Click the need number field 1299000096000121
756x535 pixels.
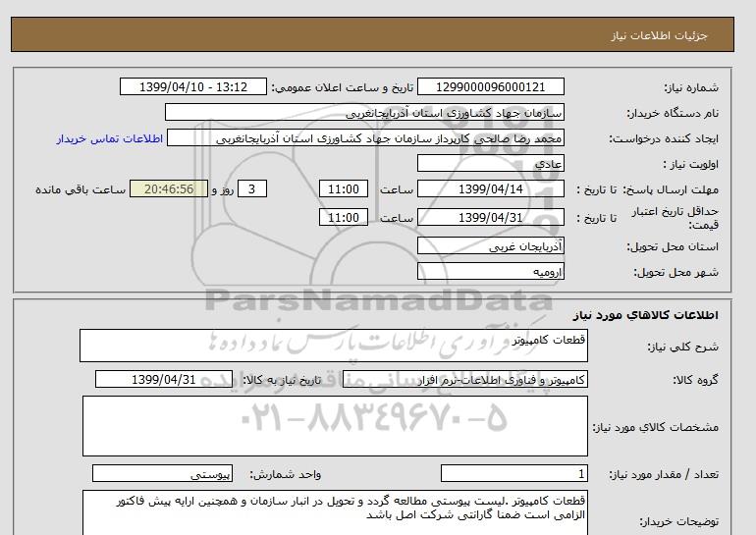(490, 86)
